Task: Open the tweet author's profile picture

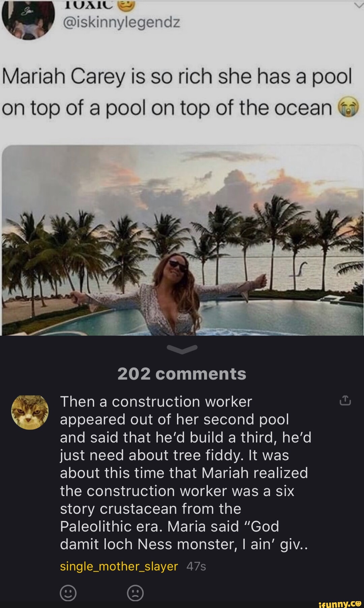Action: [x=28, y=19]
